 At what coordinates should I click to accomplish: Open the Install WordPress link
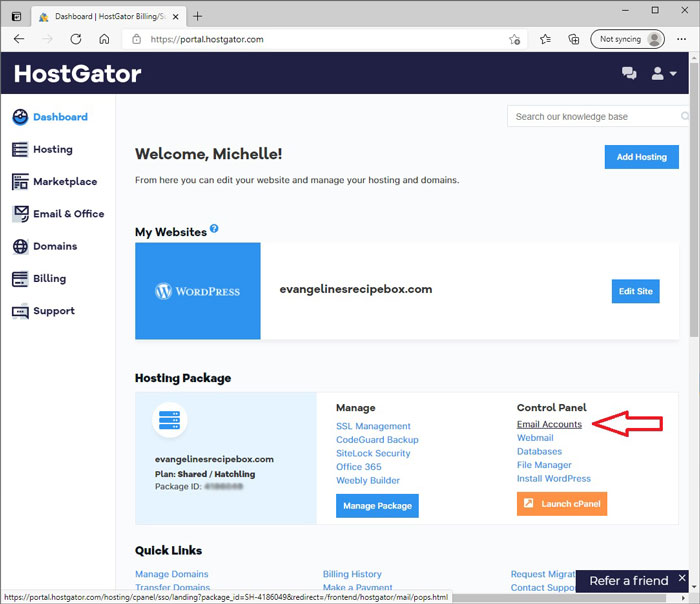pos(554,479)
